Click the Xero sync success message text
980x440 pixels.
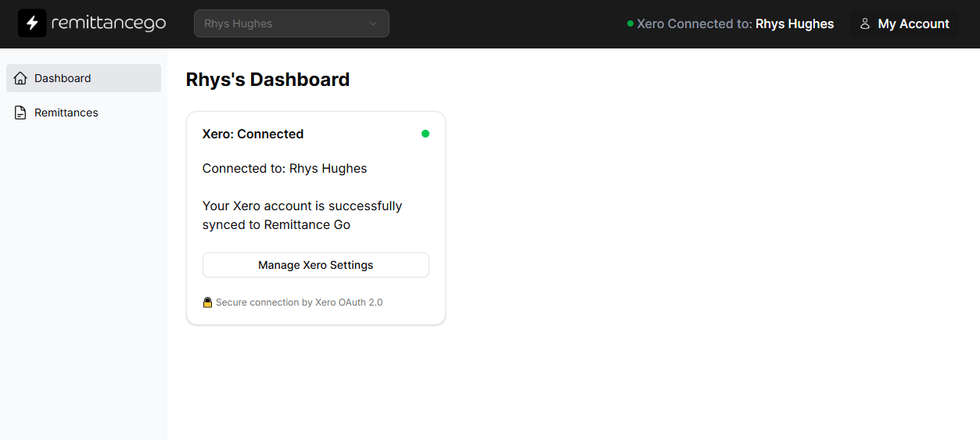(302, 215)
